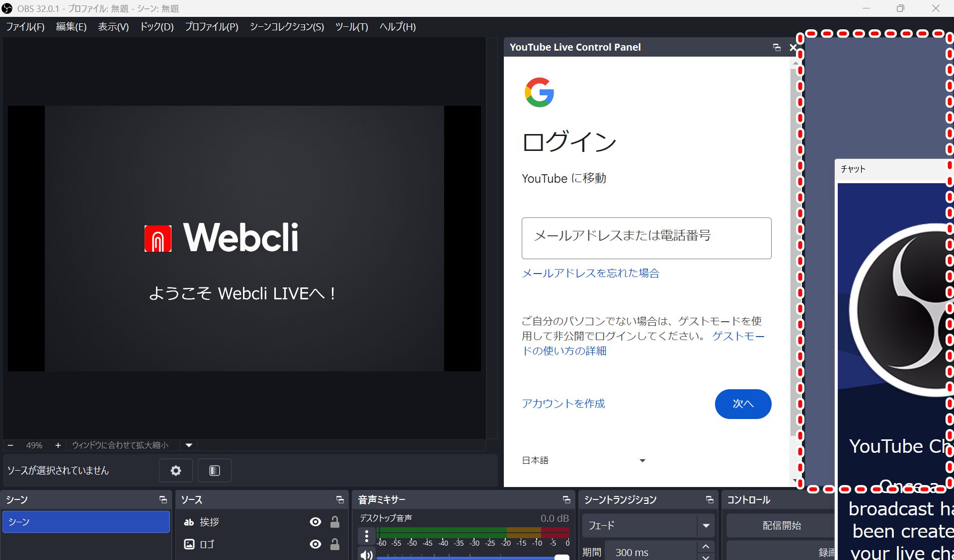
Task: Expand the preview scaling dropdown arrow
Action: (189, 445)
